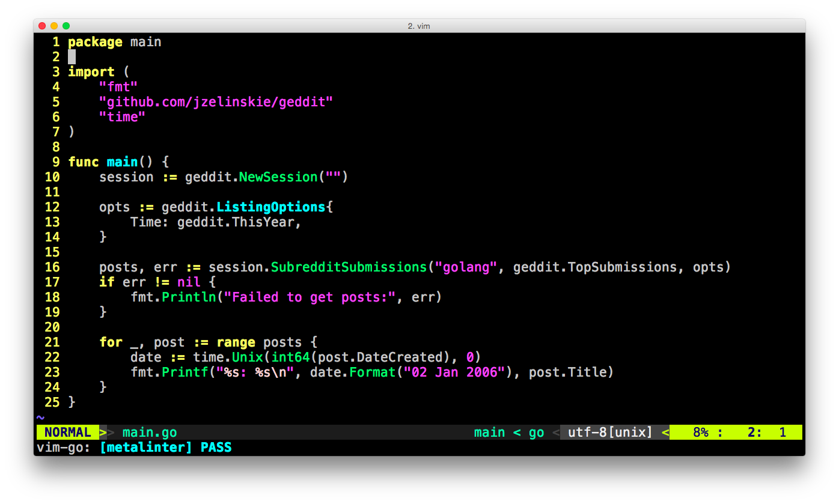Click the "session" variable on line 10
Screen dimensions: 839x504
[x=126, y=177]
